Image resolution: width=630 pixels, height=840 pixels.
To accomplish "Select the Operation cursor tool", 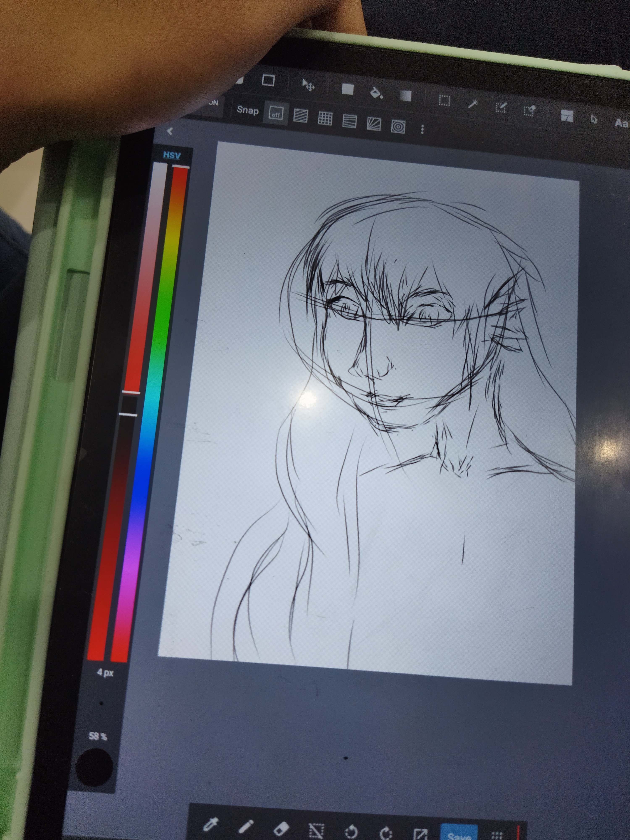I will 594,119.
